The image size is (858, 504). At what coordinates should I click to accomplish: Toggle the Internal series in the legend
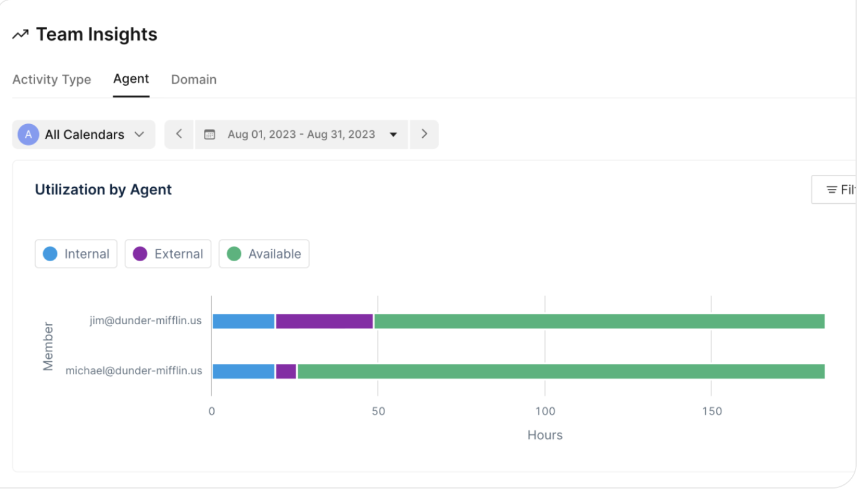point(75,253)
